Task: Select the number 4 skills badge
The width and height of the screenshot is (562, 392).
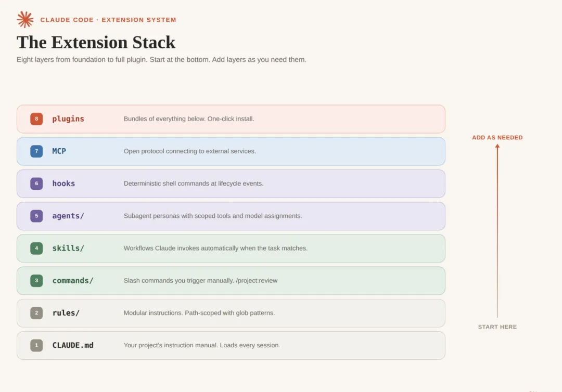Action: click(x=36, y=248)
